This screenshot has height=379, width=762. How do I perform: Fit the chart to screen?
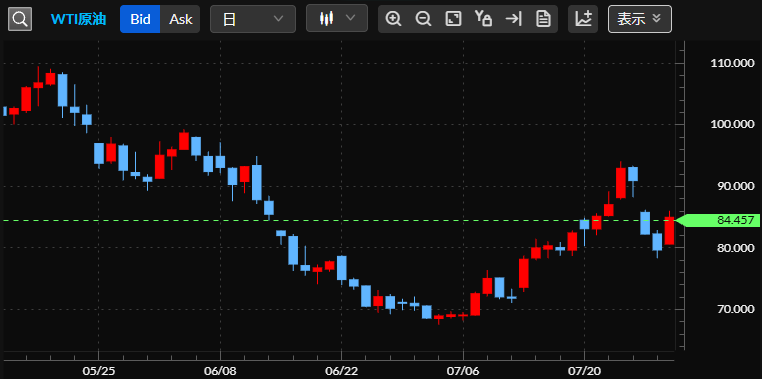tap(453, 19)
